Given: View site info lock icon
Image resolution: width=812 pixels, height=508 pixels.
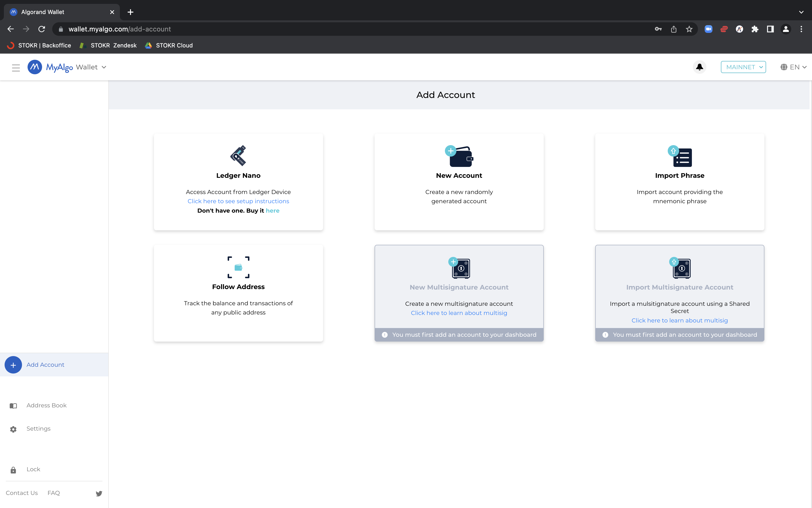Looking at the screenshot, I should (x=61, y=29).
